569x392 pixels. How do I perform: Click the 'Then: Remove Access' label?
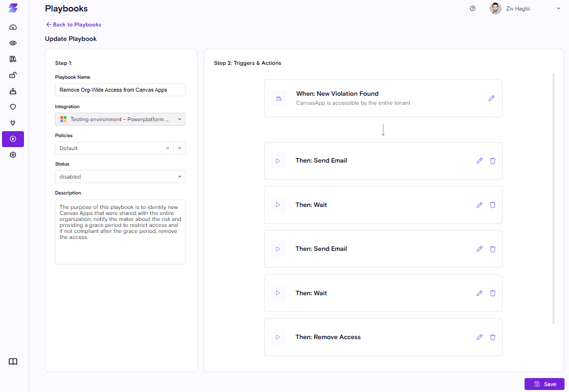[328, 337]
